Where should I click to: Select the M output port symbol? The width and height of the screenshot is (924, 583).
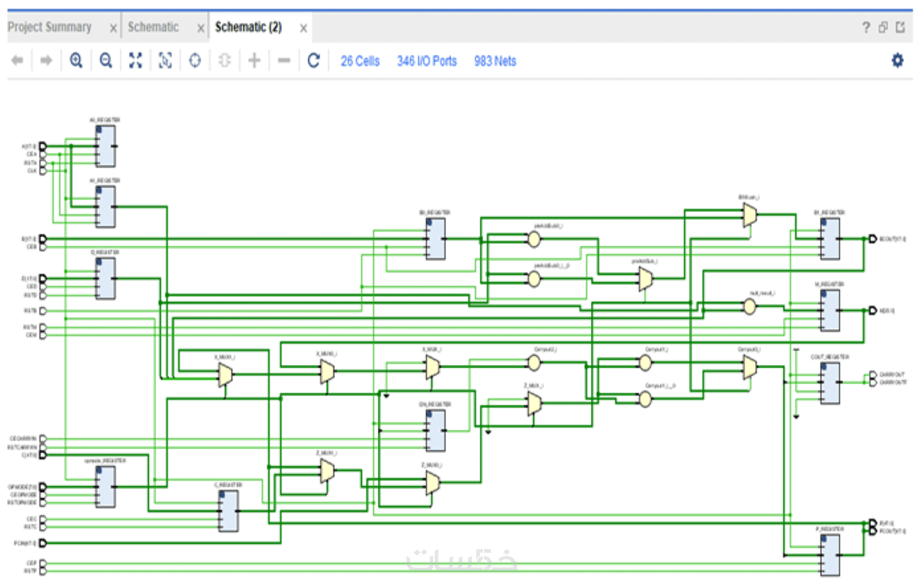[x=872, y=311]
